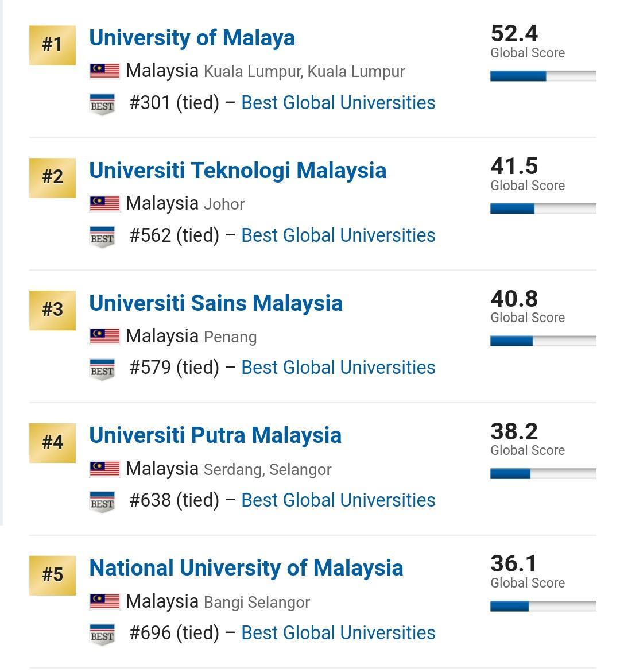This screenshot has height=672, width=620.
Task: Click the Malaysia flag next to Bangi Selangor
Action: click(x=105, y=602)
